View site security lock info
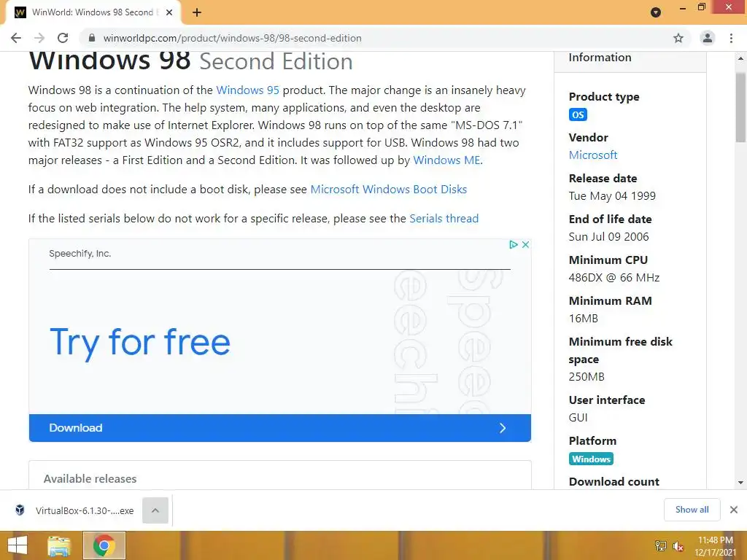The width and height of the screenshot is (747, 560). tap(92, 38)
